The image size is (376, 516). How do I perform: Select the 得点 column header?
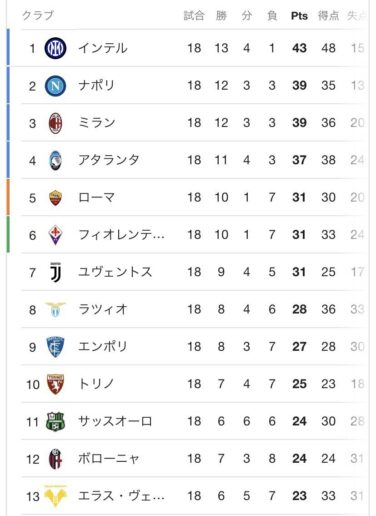click(x=328, y=16)
